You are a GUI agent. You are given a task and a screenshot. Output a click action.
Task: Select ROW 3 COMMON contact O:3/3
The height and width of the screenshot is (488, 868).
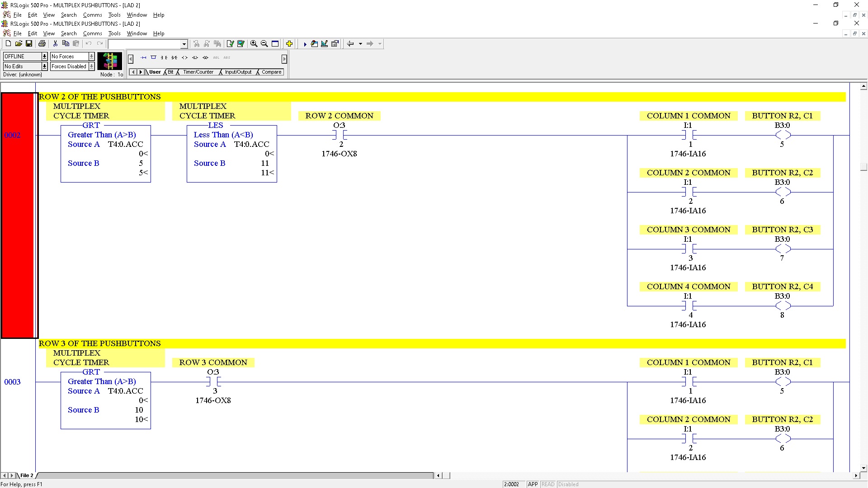tap(213, 382)
